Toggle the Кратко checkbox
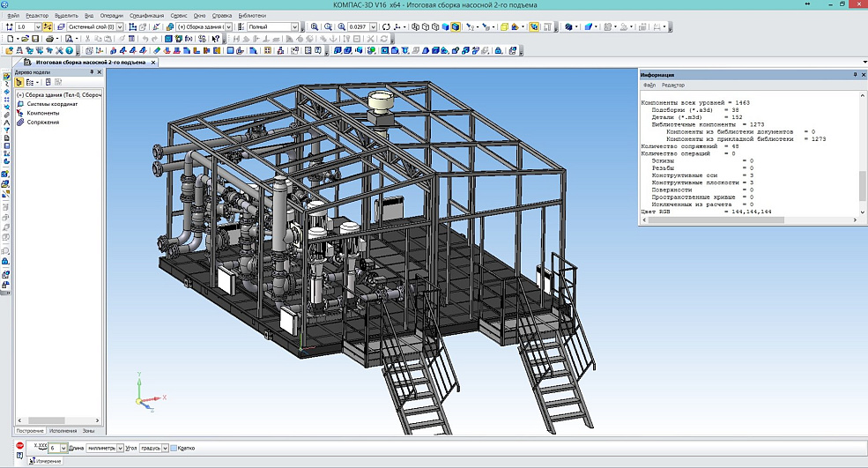Image resolution: width=868 pixels, height=468 pixels. pyautogui.click(x=174, y=448)
